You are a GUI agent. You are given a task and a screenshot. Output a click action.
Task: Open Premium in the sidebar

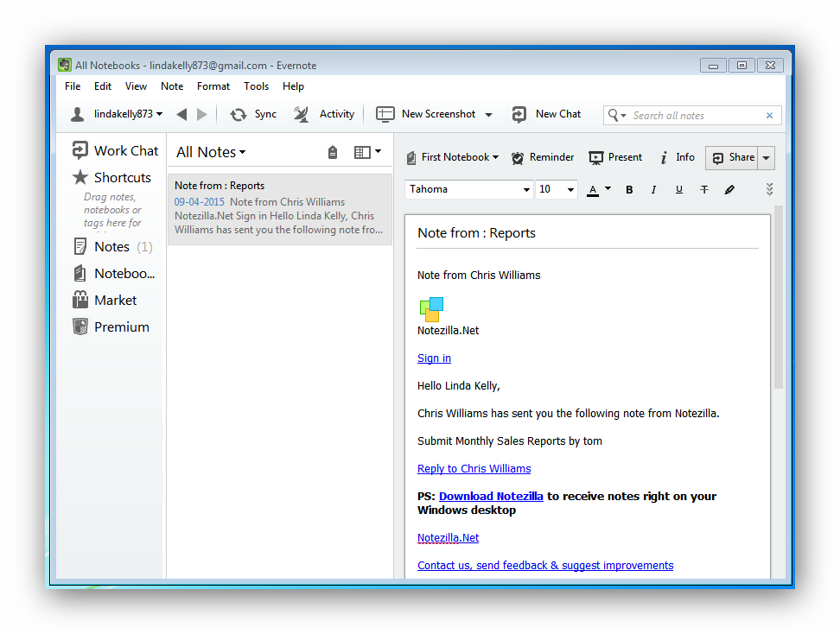click(111, 327)
